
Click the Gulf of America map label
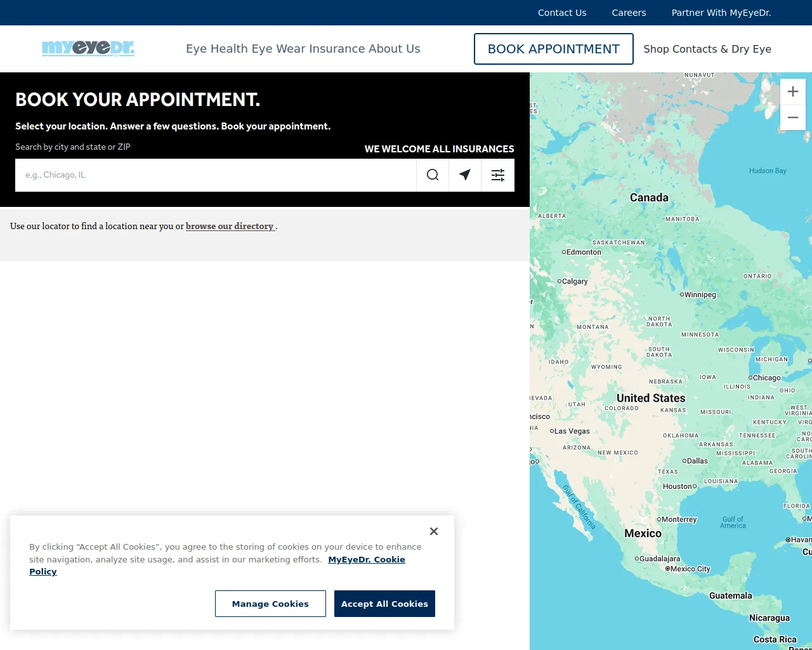point(733,522)
